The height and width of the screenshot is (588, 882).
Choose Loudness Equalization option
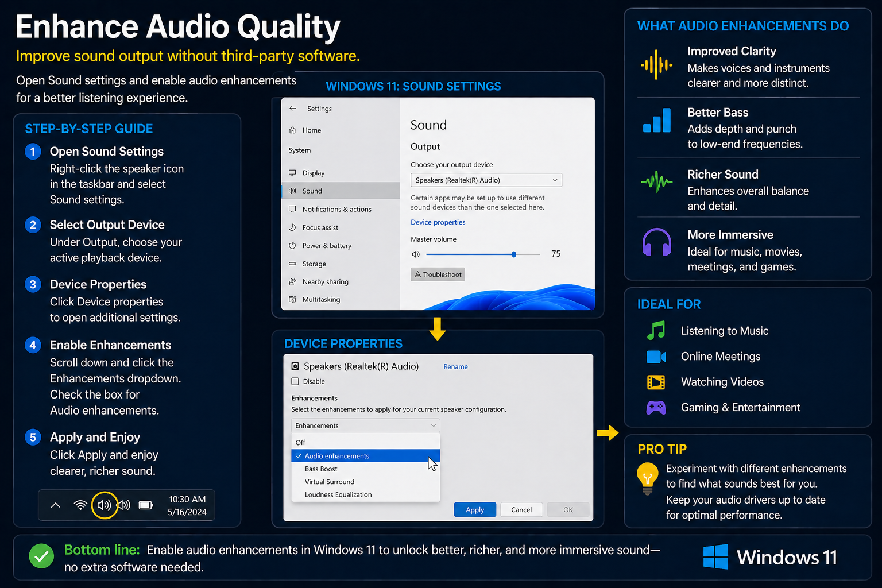[365, 494]
